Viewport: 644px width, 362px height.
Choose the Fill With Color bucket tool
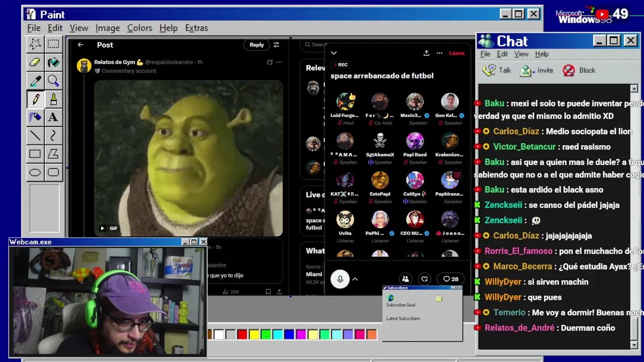click(x=53, y=62)
